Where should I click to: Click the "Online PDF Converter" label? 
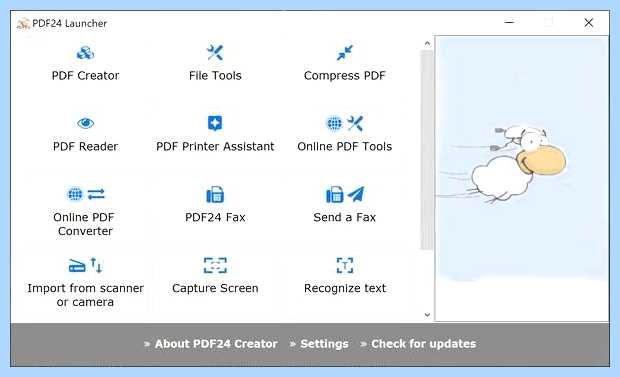point(84,224)
